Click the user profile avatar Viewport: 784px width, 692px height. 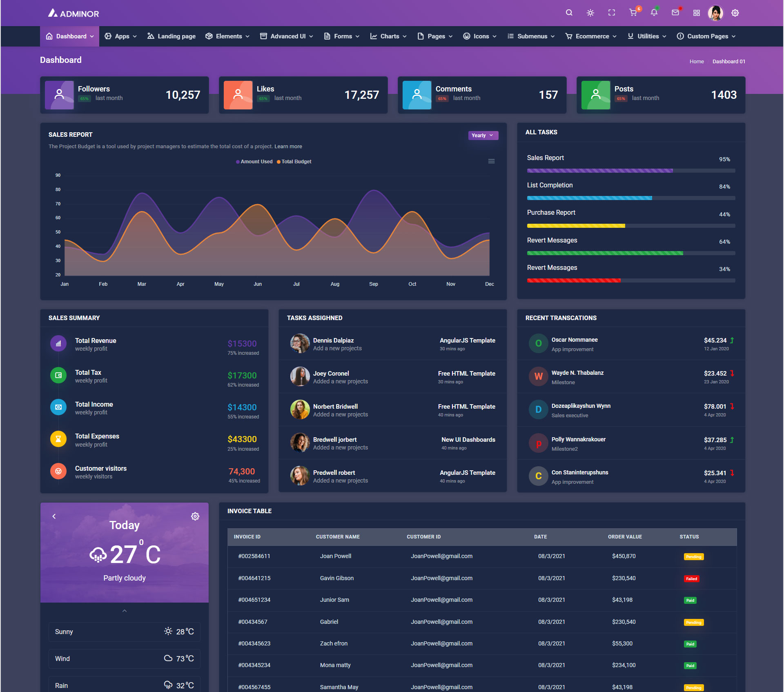click(715, 13)
